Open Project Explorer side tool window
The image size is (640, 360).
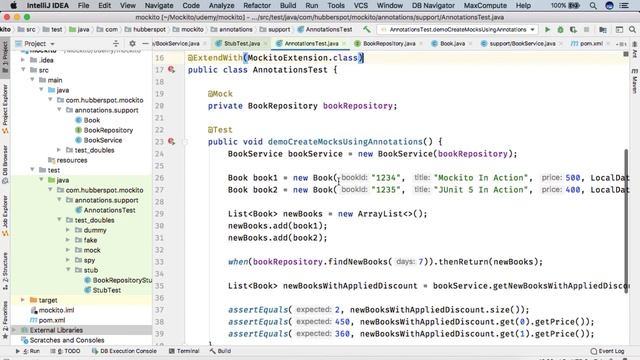click(x=5, y=109)
